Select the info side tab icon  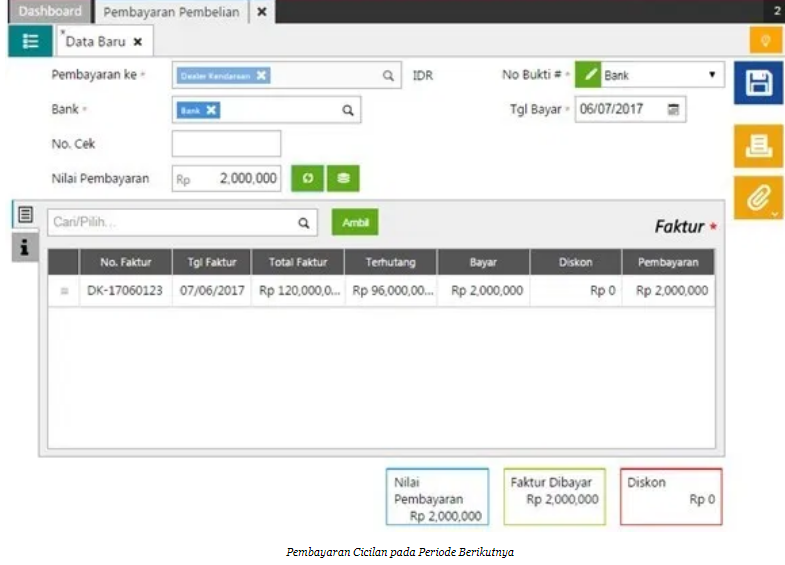tap(26, 246)
